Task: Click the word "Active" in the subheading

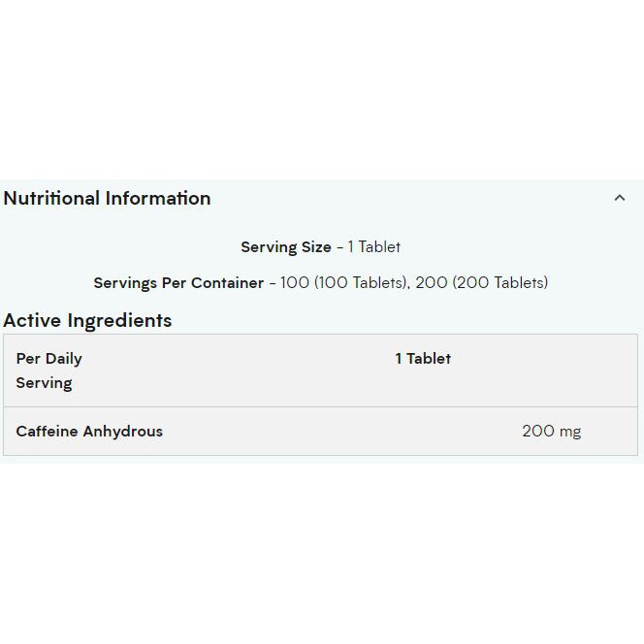Action: point(33,320)
